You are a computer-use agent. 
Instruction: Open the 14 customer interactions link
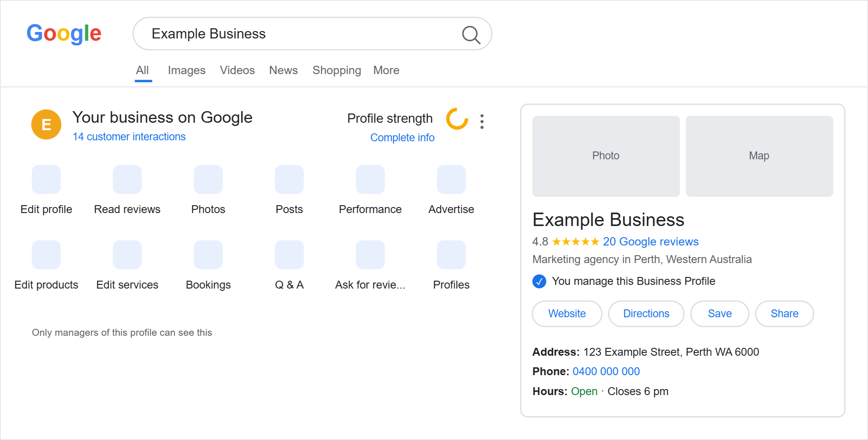(129, 137)
